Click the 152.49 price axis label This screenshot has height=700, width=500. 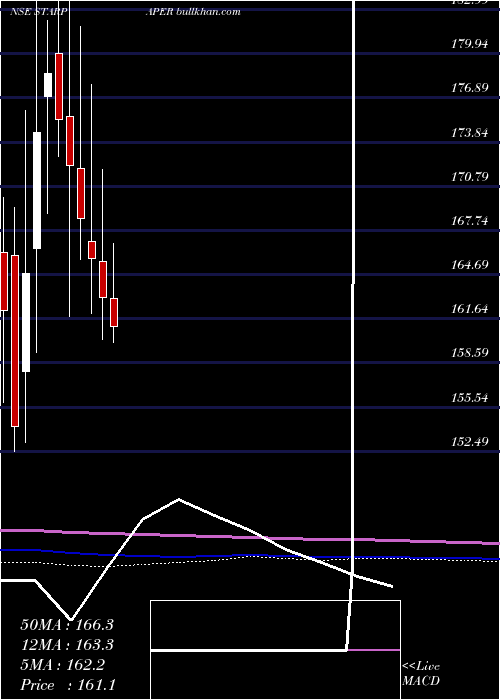point(469,442)
